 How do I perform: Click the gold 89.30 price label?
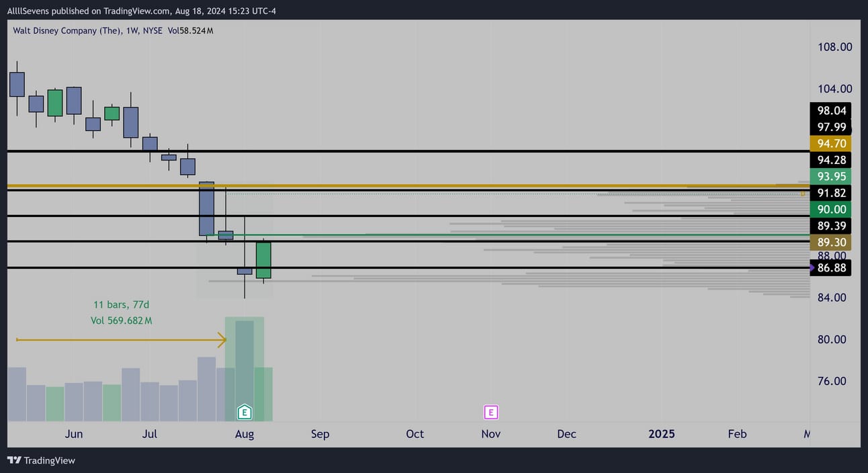(x=831, y=243)
